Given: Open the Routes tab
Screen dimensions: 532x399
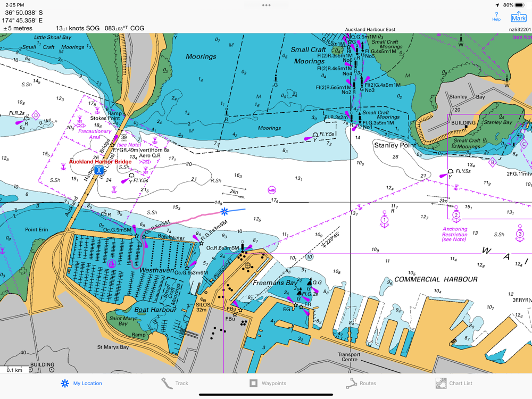Looking at the screenshot, I should click(361, 384).
